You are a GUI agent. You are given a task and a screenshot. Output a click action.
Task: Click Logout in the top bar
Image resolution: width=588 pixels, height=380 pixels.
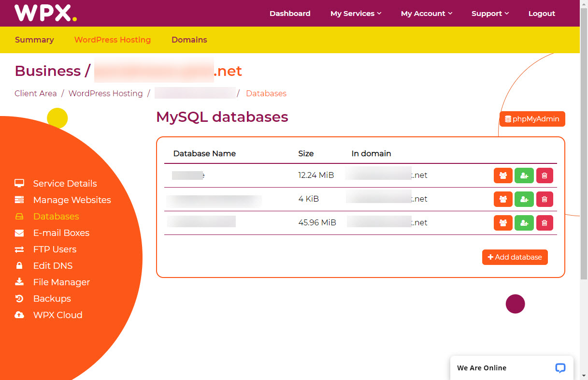tap(542, 14)
